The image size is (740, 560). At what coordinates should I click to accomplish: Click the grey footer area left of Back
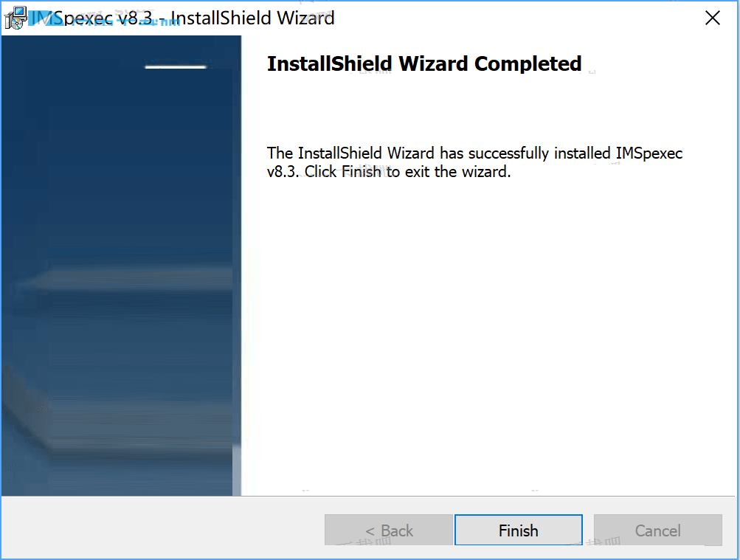click(x=162, y=528)
